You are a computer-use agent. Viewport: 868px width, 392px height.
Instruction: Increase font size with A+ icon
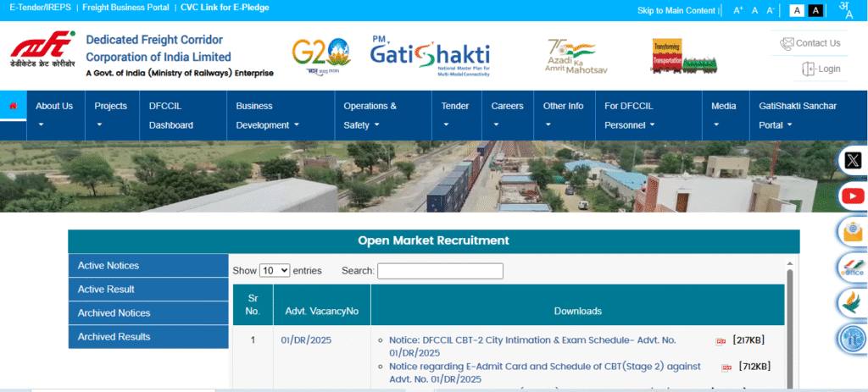[x=737, y=10]
